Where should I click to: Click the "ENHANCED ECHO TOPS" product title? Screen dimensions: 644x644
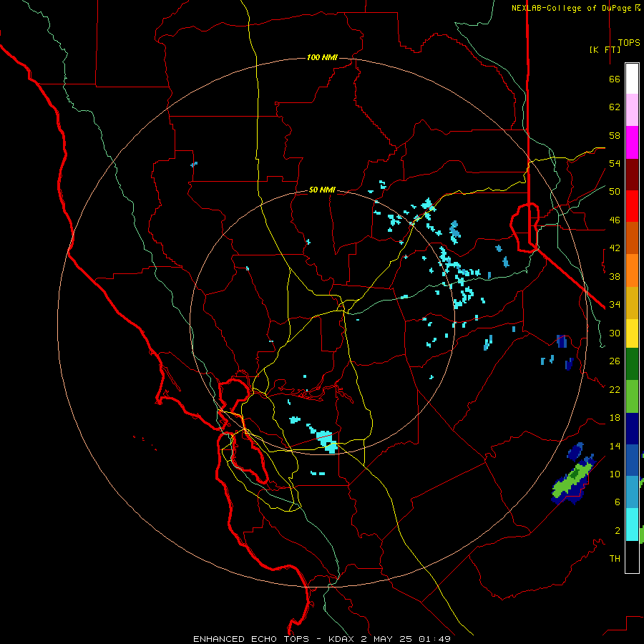[x=251, y=639]
